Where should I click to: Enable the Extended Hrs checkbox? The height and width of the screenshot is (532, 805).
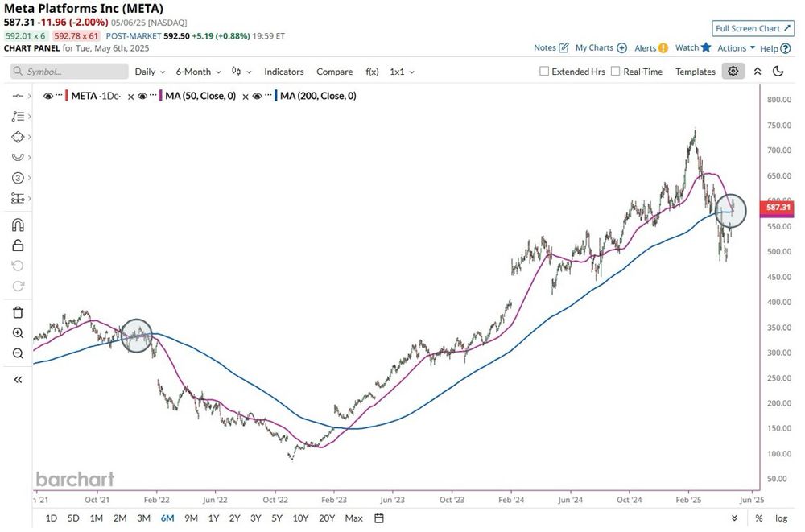point(544,72)
